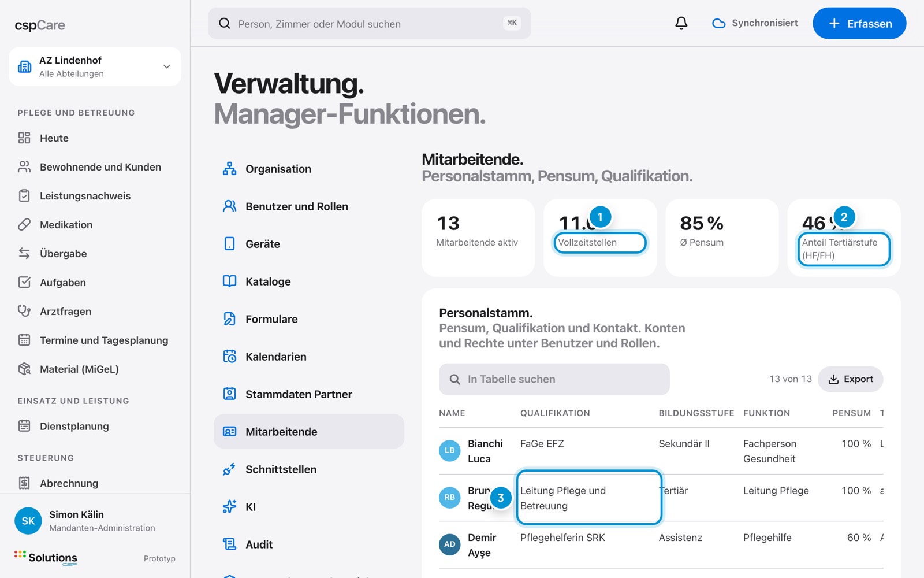The width and height of the screenshot is (924, 578).
Task: Select Pflegehelferin SRK qualification cell
Action: [x=562, y=538]
